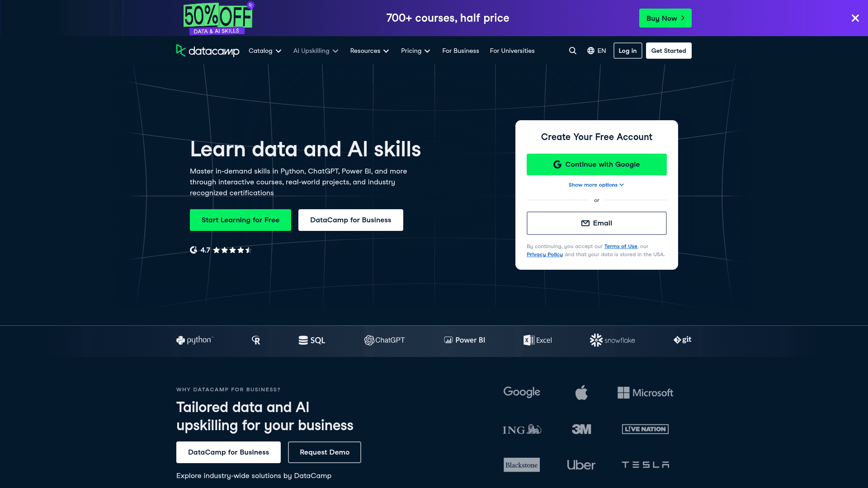Click 'Create Your Free Account' heading
Viewport: 868px width, 488px height.
click(x=596, y=137)
